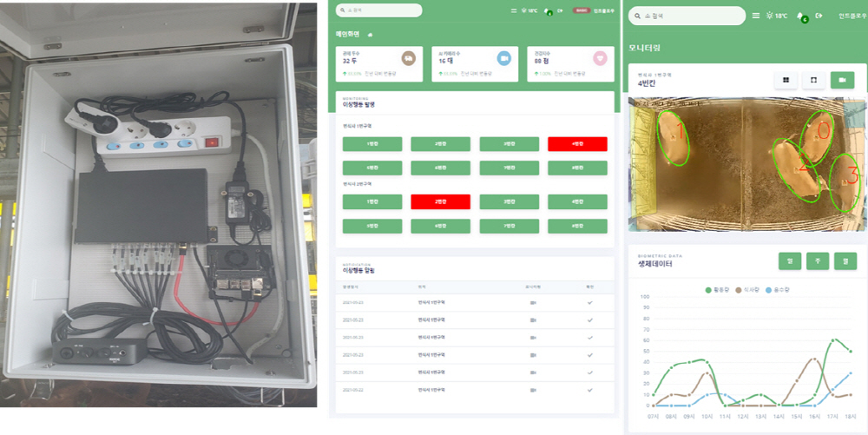
Task: Click the 생체데이터 chart heading
Action: 654,264
